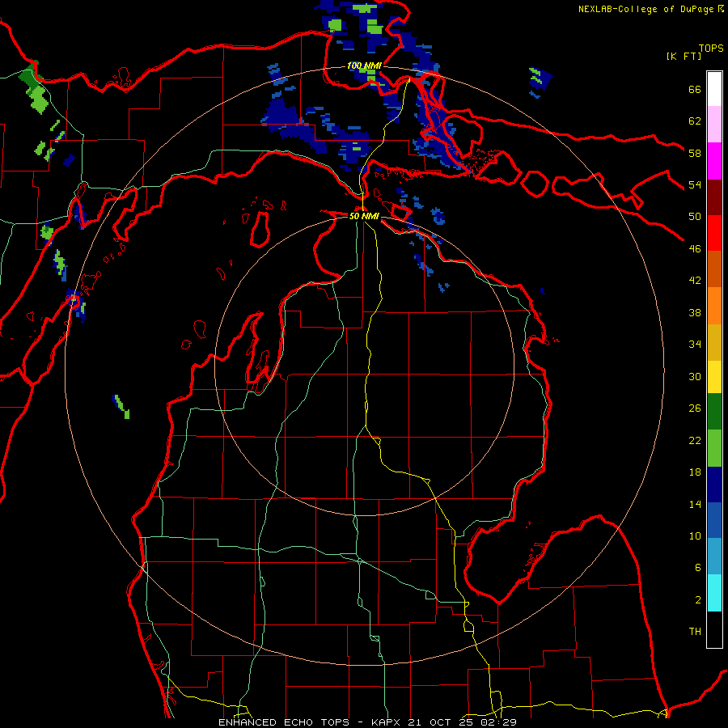Click the bright orange legend swatch
Viewport: 728px width, 728px height.
(x=714, y=306)
